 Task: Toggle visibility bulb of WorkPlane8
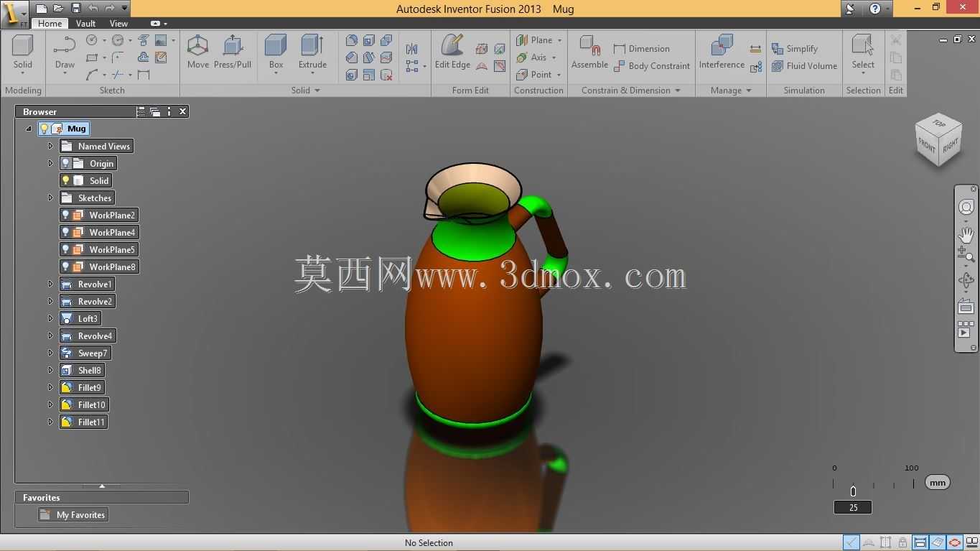tap(66, 267)
